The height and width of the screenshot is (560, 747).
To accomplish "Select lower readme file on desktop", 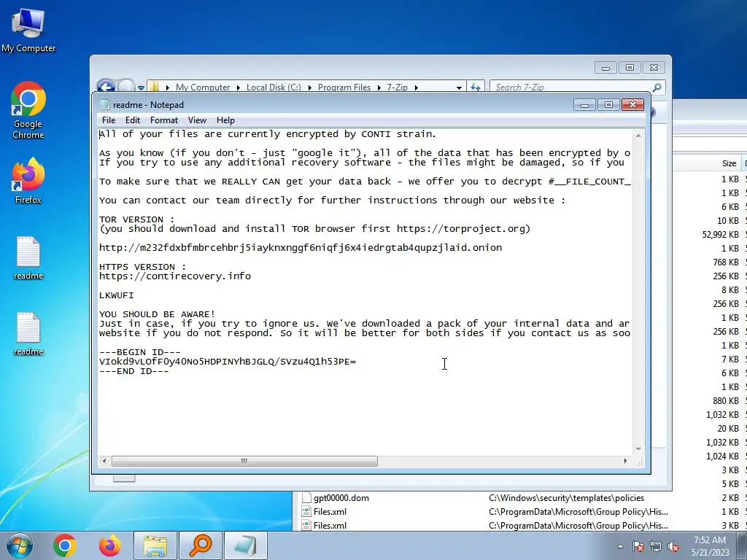I will pos(28,334).
